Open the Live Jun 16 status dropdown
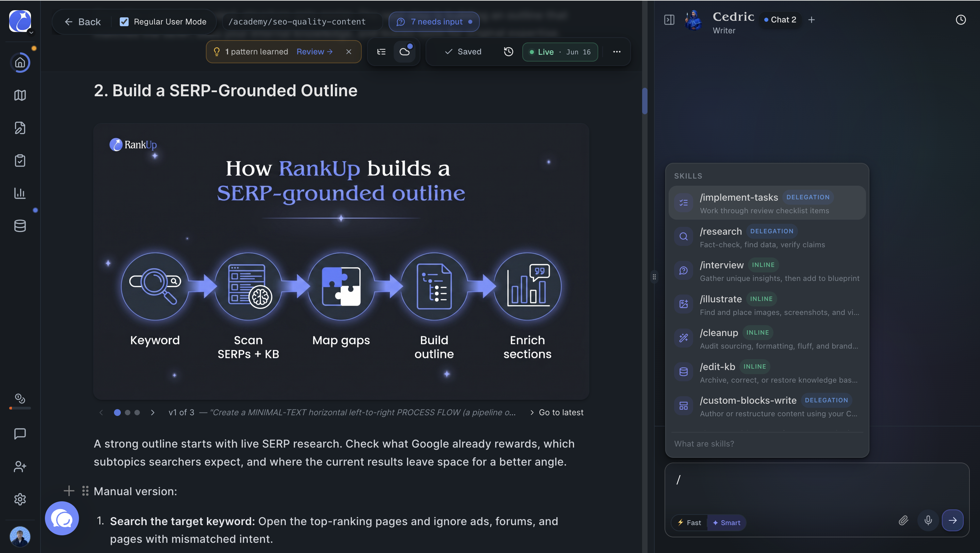The width and height of the screenshot is (980, 553). [560, 52]
